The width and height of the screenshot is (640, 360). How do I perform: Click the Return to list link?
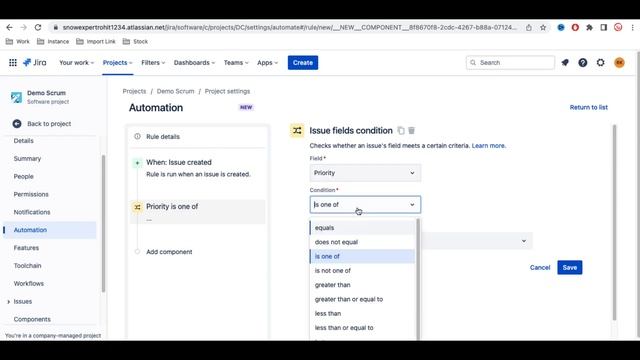pos(589,107)
